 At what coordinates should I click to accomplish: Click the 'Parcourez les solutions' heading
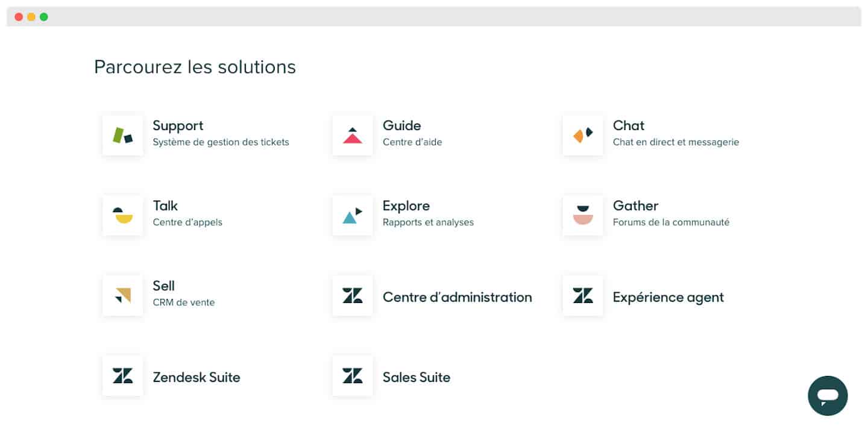click(x=195, y=67)
